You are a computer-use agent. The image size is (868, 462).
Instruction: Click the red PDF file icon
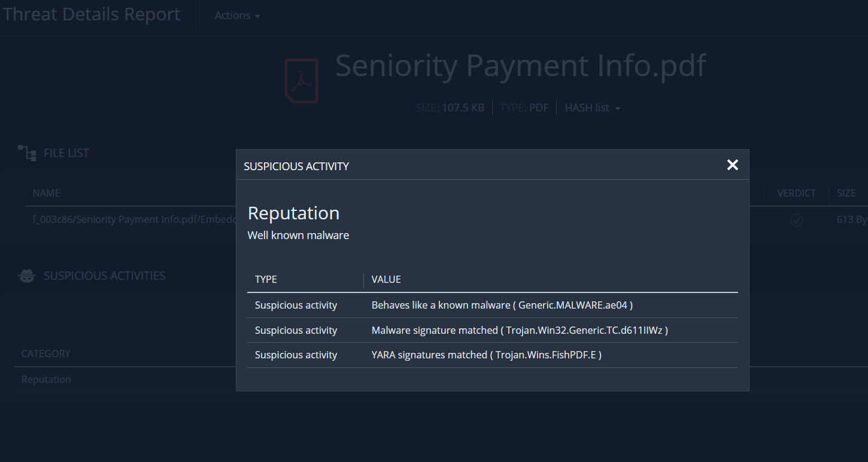(301, 81)
